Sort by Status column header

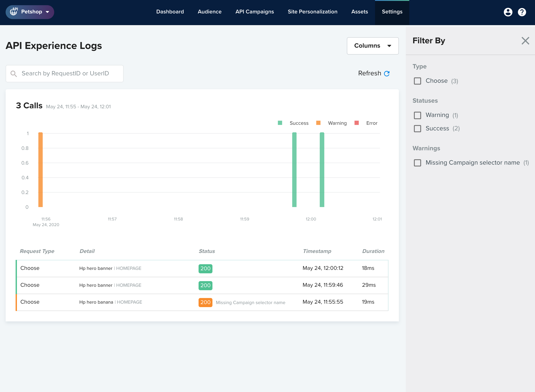pyautogui.click(x=207, y=251)
